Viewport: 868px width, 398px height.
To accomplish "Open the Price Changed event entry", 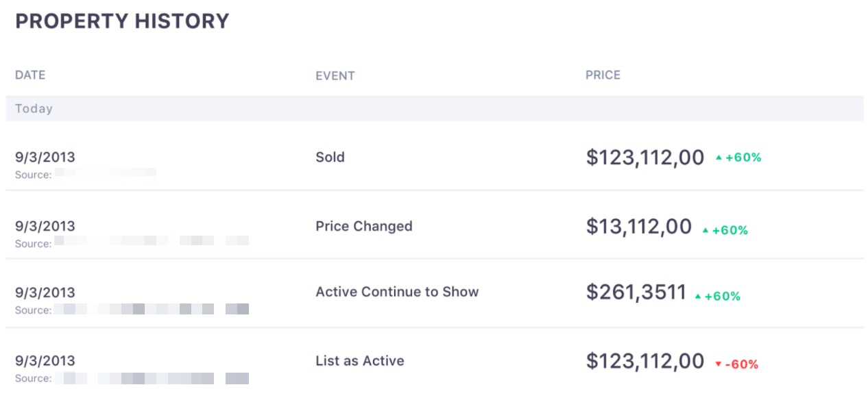I will pyautogui.click(x=364, y=226).
